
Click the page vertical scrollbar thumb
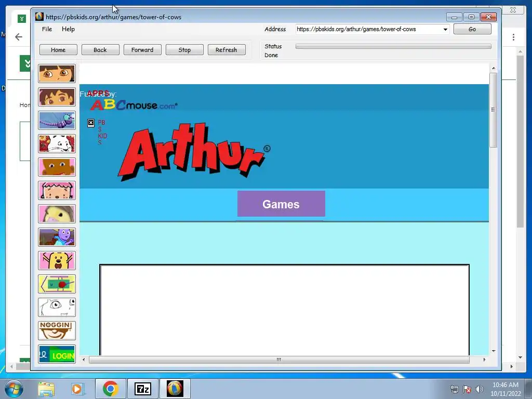[494, 110]
